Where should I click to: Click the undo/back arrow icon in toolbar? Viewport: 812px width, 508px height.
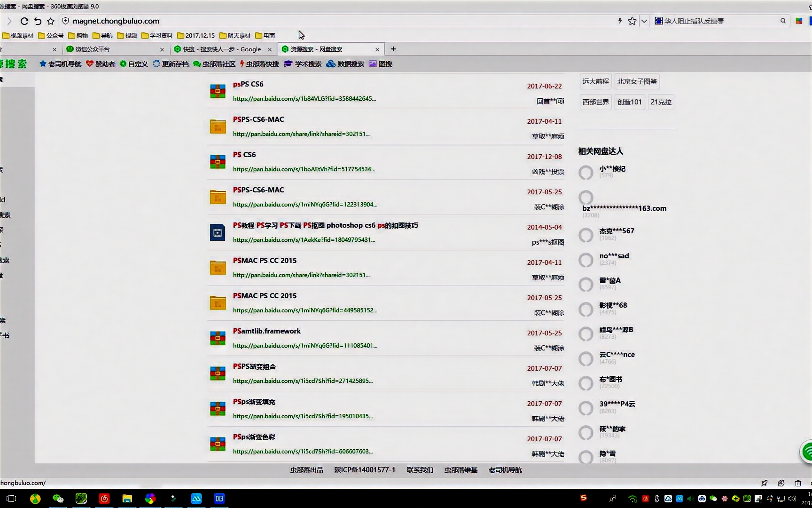(38, 21)
